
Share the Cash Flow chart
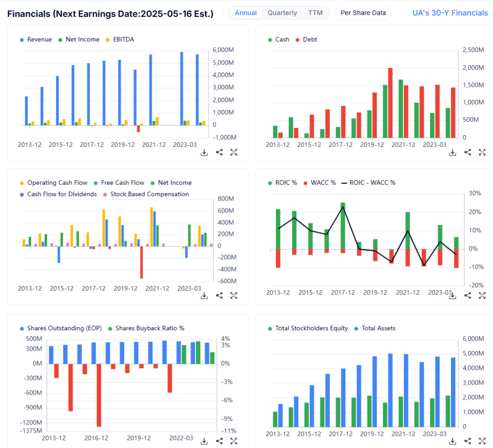pyautogui.click(x=219, y=296)
